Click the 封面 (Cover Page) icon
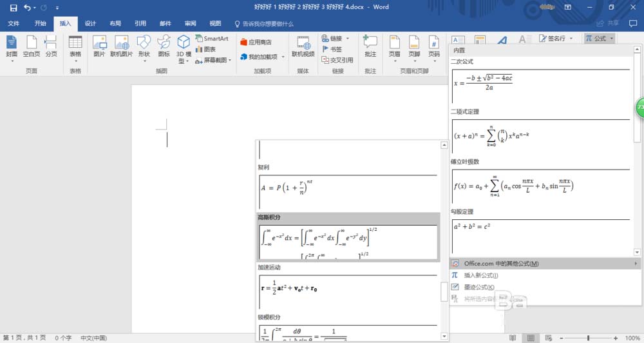644x343 pixels. point(12,46)
